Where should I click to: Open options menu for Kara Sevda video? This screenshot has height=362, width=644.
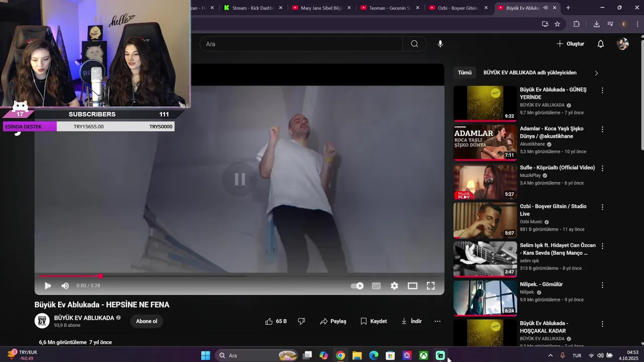(602, 246)
